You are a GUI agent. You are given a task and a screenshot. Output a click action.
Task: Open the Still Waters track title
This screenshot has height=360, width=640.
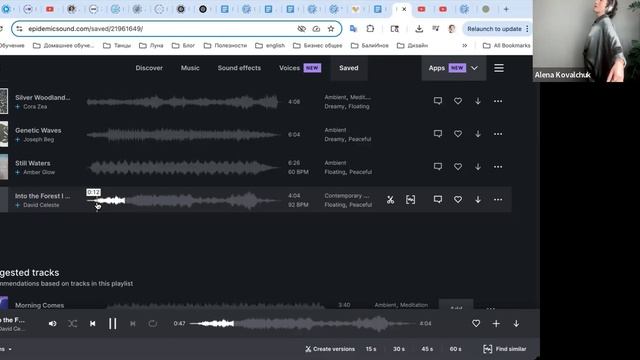(33, 163)
